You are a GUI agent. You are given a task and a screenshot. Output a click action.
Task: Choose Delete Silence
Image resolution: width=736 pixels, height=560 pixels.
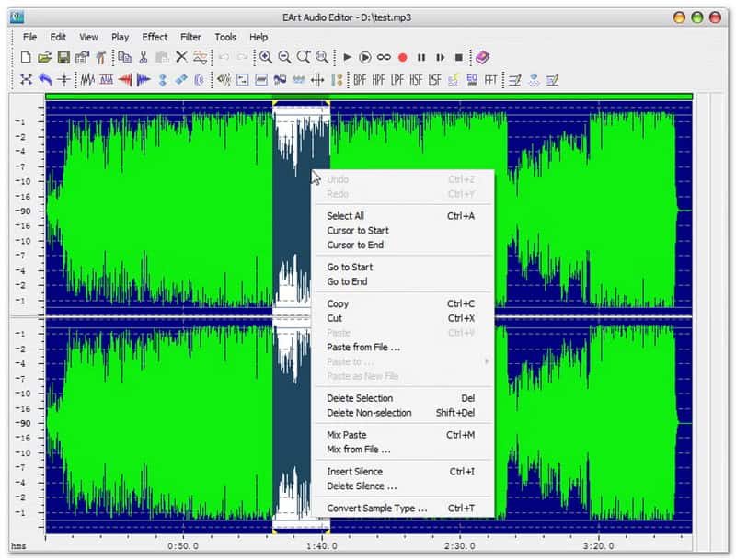[x=402, y=486]
